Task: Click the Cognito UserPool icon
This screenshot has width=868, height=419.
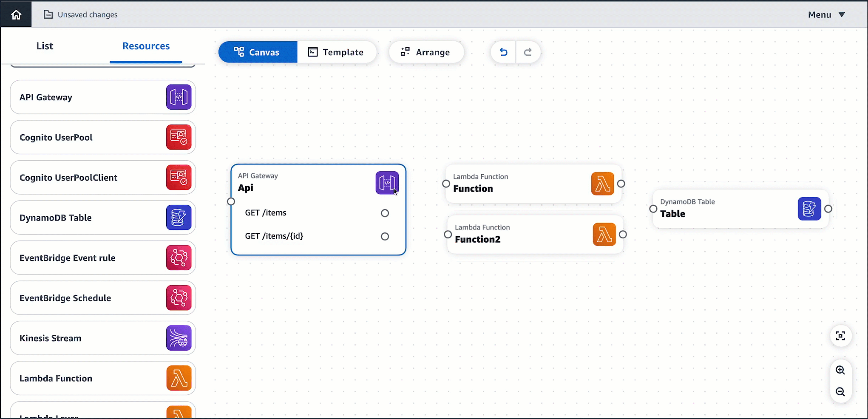Action: click(x=179, y=137)
